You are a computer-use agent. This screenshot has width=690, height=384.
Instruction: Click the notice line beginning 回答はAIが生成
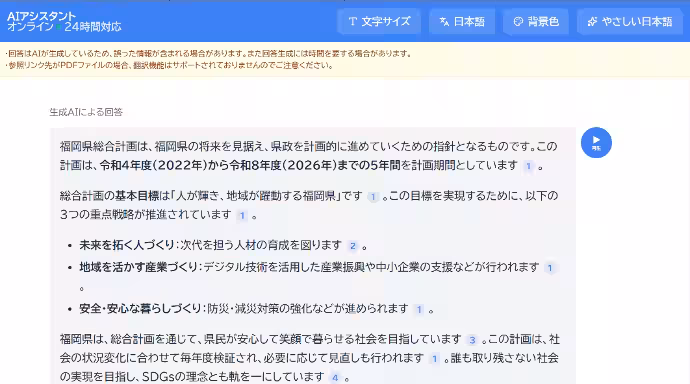[x=209, y=54]
